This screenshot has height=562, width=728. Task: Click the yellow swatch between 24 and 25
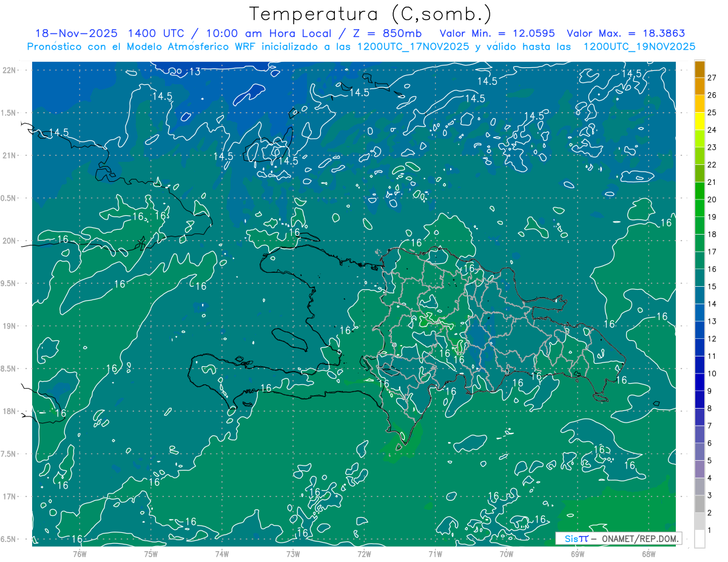coord(699,121)
